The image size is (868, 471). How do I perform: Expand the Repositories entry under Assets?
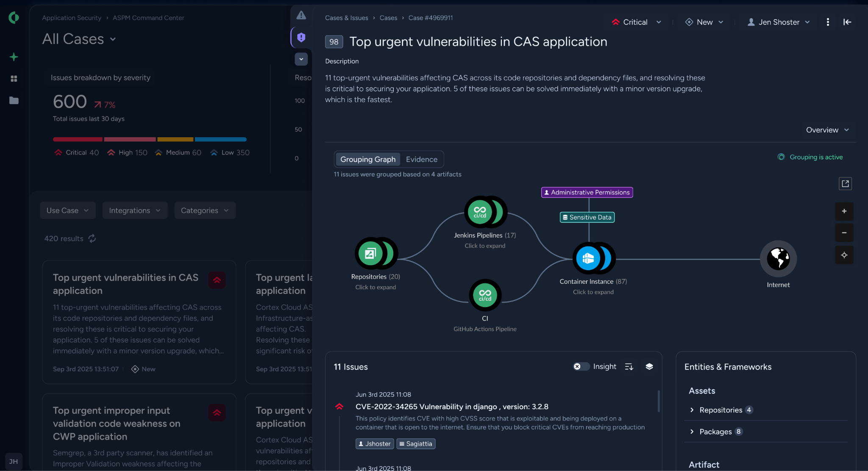coord(692,410)
